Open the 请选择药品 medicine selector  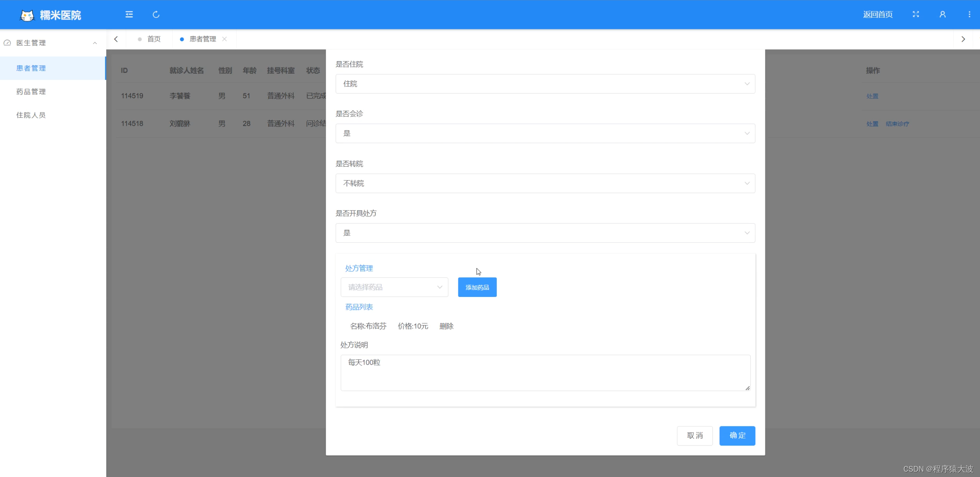[x=394, y=287]
